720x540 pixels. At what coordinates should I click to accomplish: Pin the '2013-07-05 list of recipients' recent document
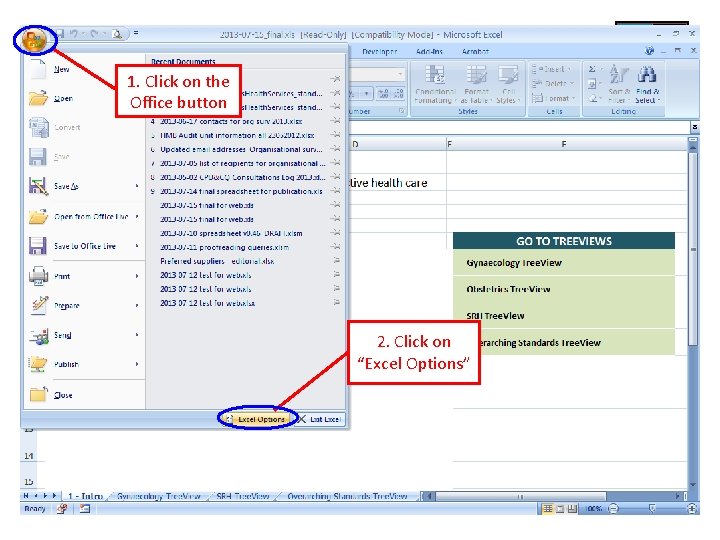pyautogui.click(x=336, y=163)
